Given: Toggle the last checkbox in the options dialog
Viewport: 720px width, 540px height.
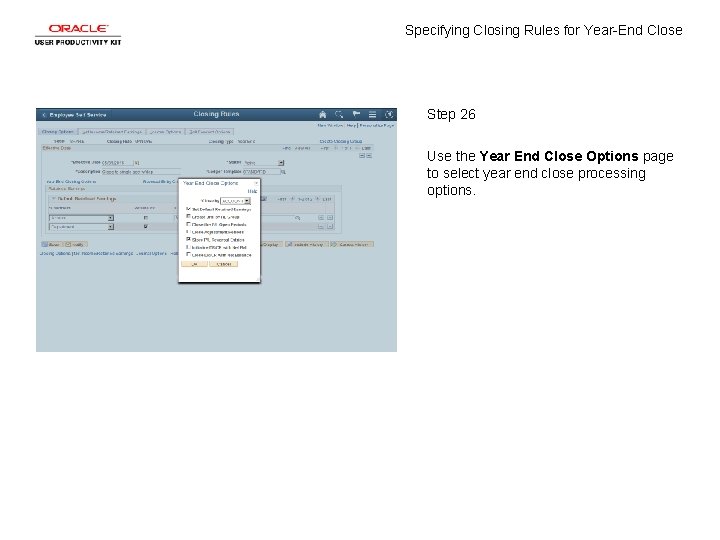Looking at the screenshot, I should (x=188, y=254).
